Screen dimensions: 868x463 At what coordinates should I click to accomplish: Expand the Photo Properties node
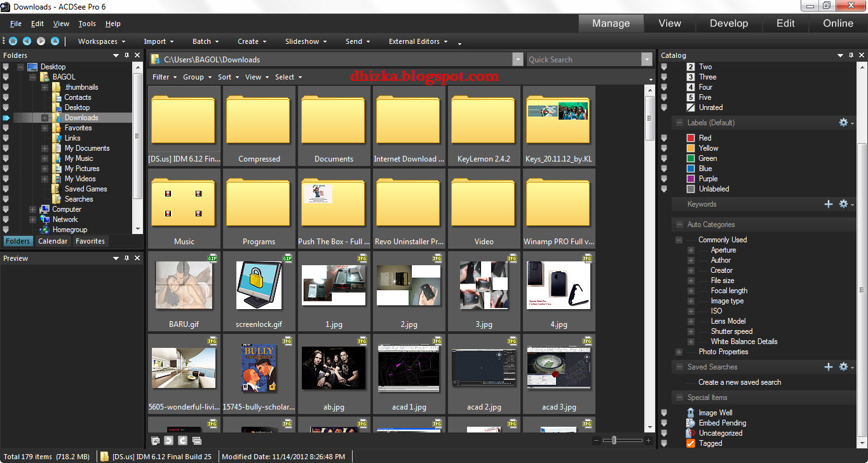(679, 352)
